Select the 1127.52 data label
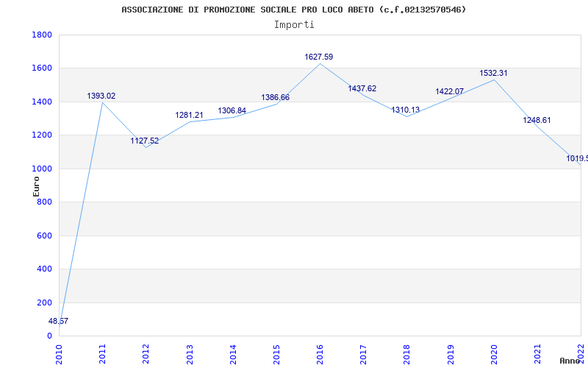 click(x=144, y=141)
